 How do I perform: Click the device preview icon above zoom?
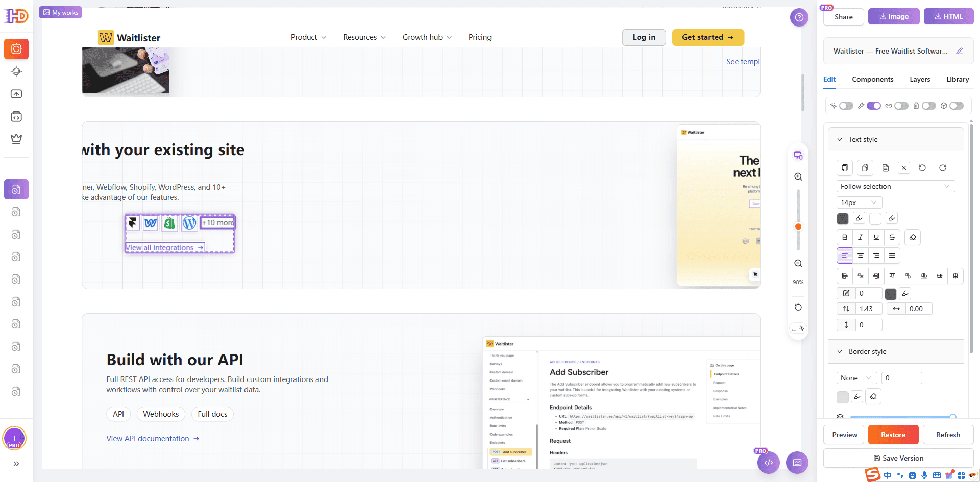(798, 156)
